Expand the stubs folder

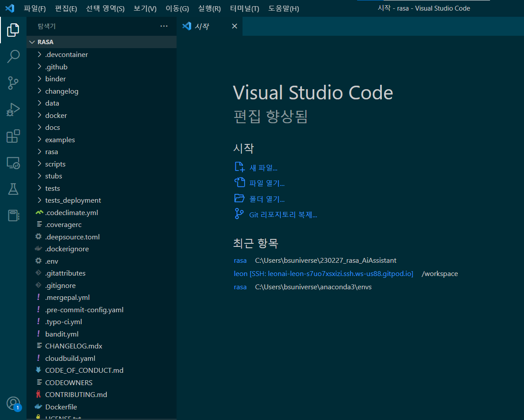[101, 176]
